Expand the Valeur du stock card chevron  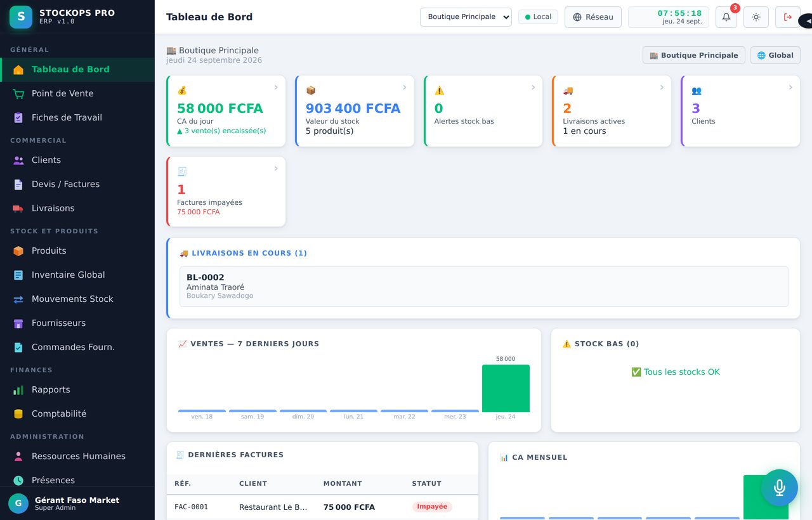[x=405, y=88]
